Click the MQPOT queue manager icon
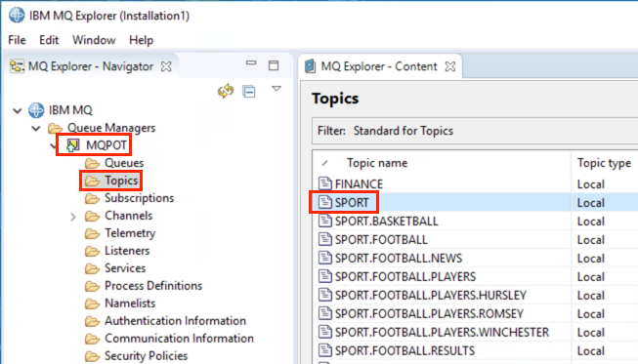638x364 pixels. 72,145
